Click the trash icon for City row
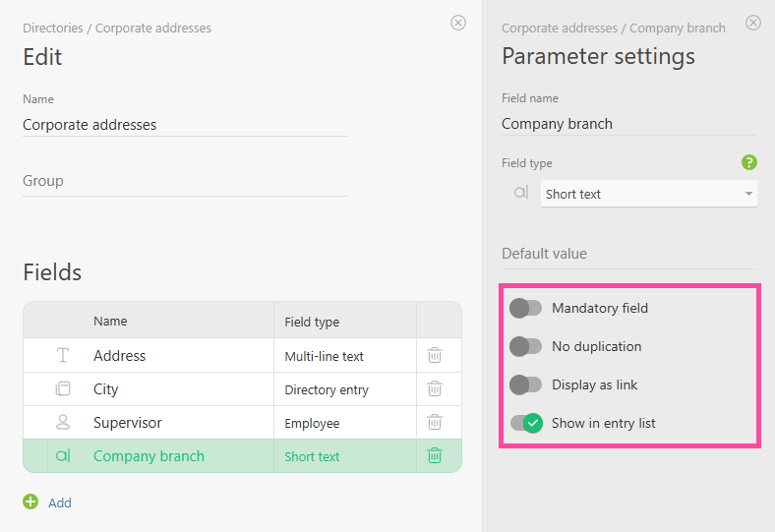Screen dimensions: 775x532 (435, 389)
